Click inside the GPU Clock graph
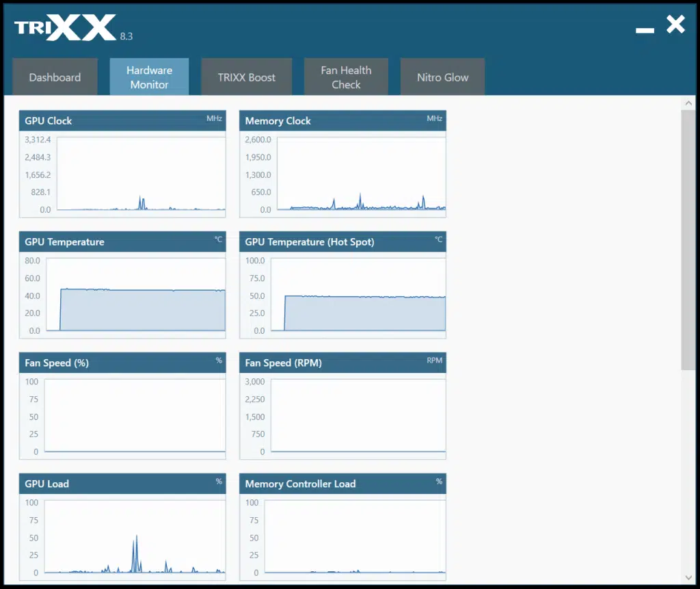Image resolution: width=700 pixels, height=589 pixels. tap(141, 174)
